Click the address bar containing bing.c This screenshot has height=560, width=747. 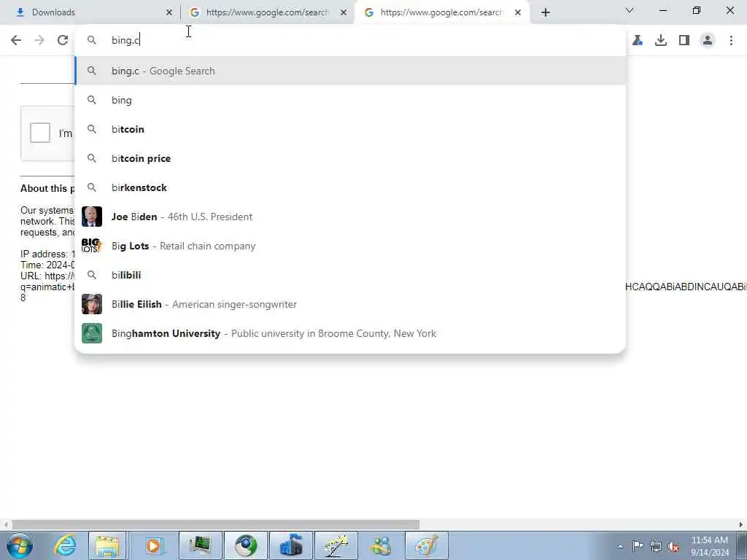coord(350,41)
